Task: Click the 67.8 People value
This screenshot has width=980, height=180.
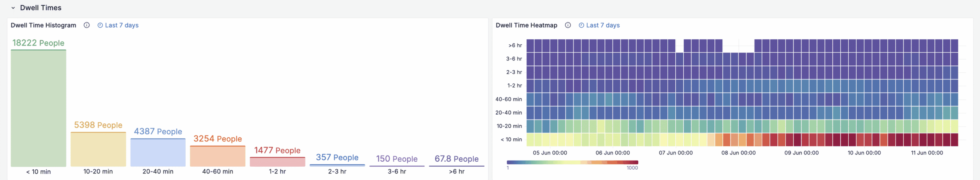Action: coord(456,159)
